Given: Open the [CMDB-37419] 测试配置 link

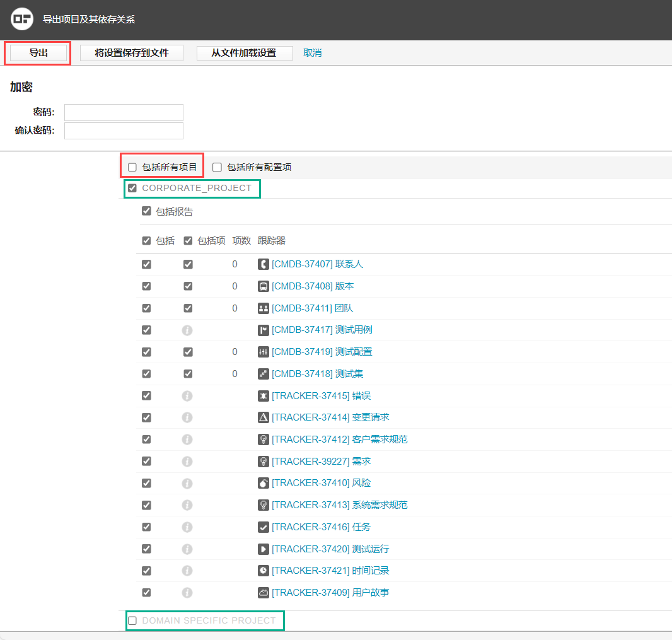Looking at the screenshot, I should point(322,352).
